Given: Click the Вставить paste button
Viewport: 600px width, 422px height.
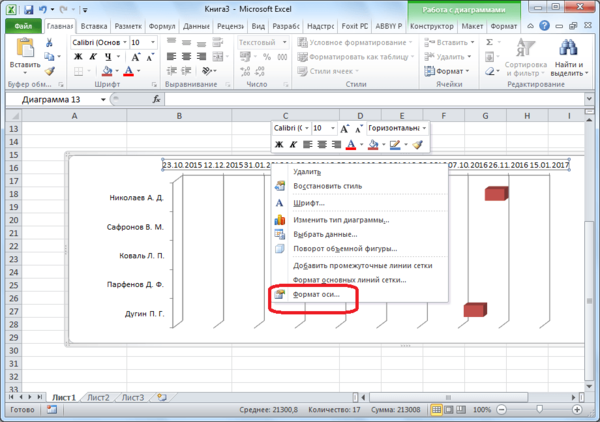Looking at the screenshot, I should point(25,56).
